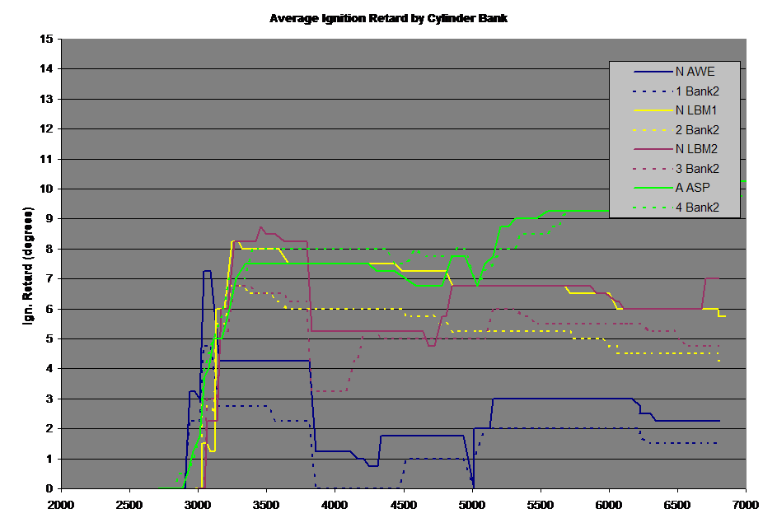
Task: Click the 1 Bank2 legend entry text
Action: point(697,91)
